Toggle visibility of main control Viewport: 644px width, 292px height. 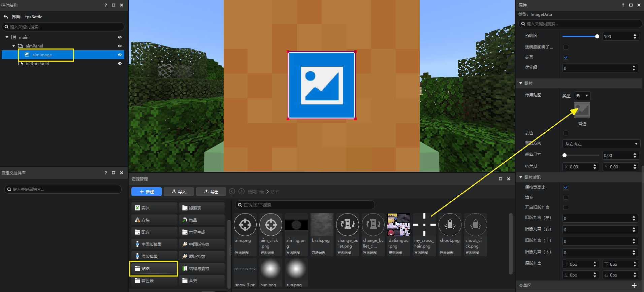click(x=120, y=37)
